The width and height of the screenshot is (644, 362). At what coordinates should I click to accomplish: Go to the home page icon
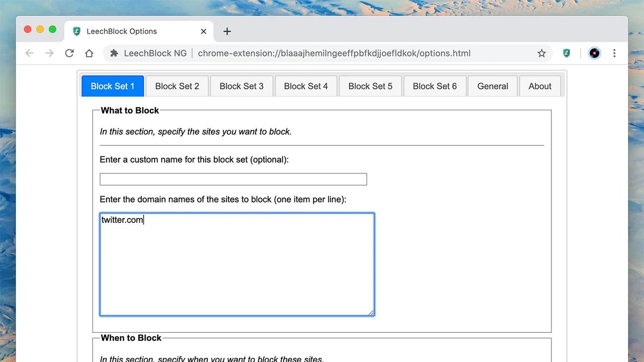point(89,53)
